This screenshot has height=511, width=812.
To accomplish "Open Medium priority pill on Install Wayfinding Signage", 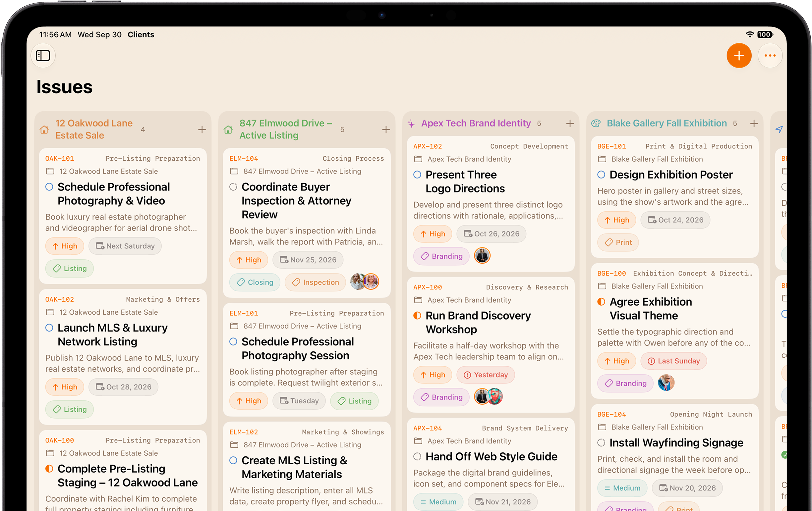I will tap(622, 488).
